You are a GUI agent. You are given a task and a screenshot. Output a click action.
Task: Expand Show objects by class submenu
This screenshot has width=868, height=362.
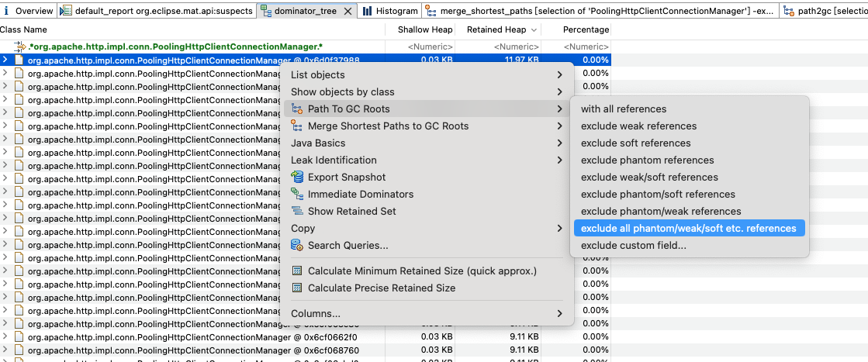click(x=425, y=92)
